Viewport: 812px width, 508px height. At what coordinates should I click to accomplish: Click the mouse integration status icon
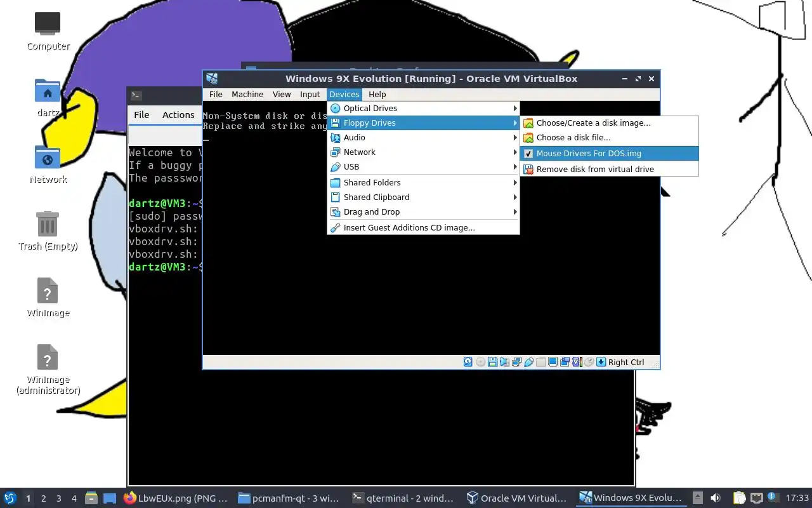(x=589, y=362)
